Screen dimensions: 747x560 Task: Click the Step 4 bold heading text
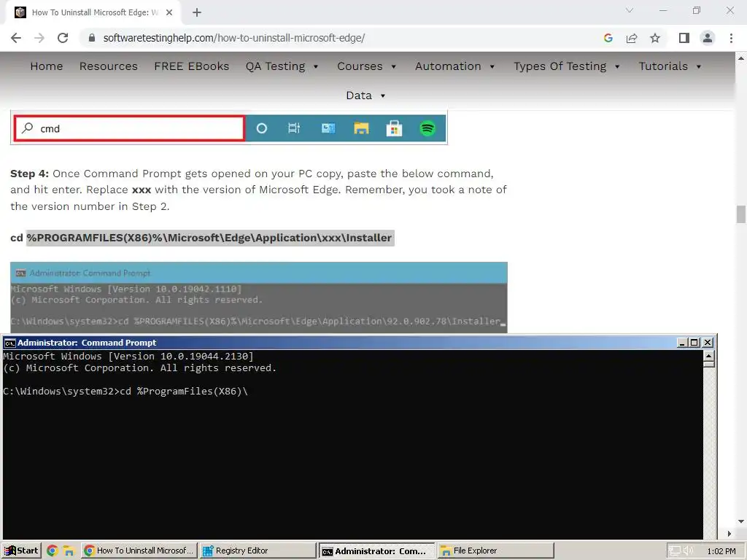29,174
